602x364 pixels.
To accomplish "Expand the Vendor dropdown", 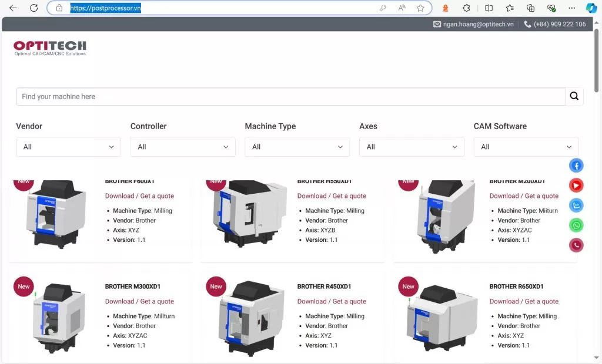I will click(x=68, y=147).
